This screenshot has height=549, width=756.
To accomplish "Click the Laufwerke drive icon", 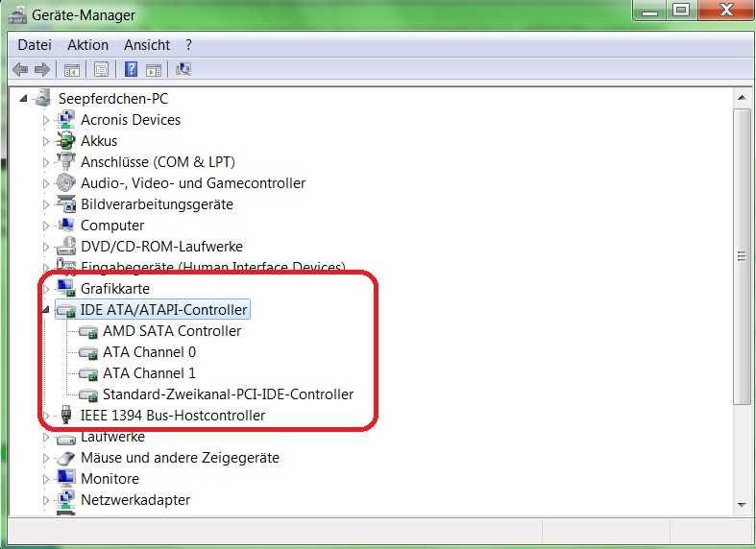I will pyautogui.click(x=65, y=439).
